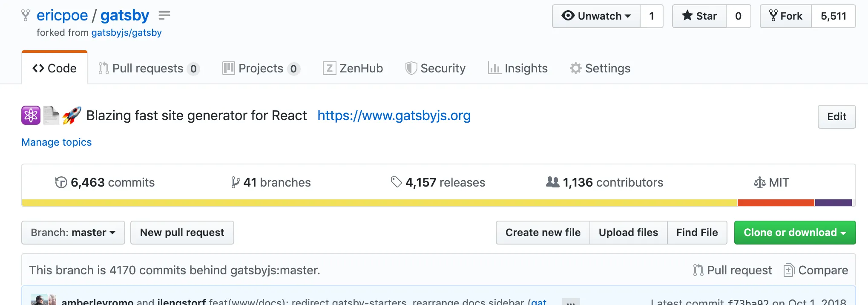Click the branches git-branch icon
The width and height of the screenshot is (868, 305).
click(235, 182)
